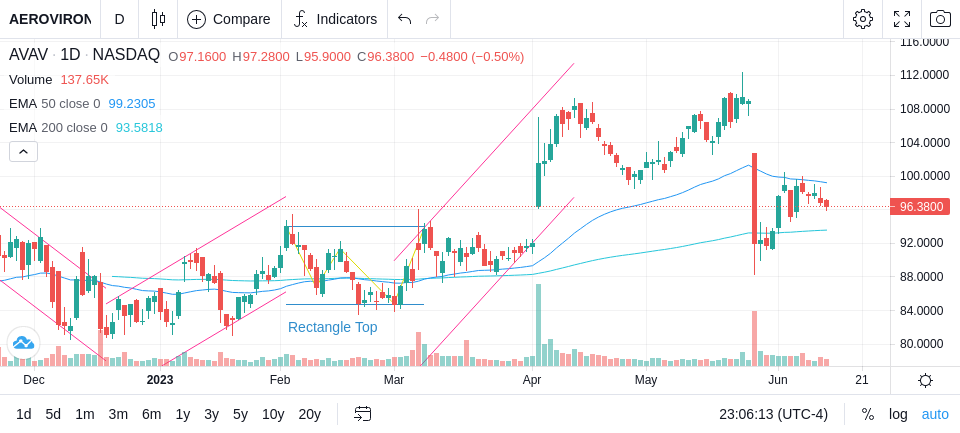960x433 pixels.
Task: Enter fullscreen mode
Action: click(x=902, y=19)
